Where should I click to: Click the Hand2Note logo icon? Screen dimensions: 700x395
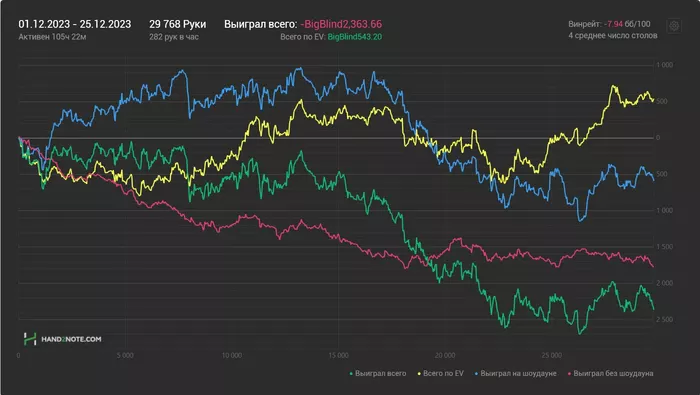[x=30, y=339]
